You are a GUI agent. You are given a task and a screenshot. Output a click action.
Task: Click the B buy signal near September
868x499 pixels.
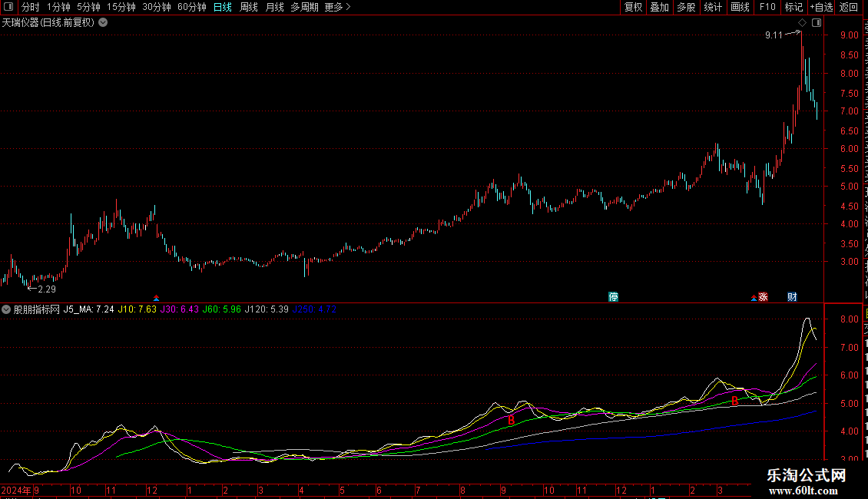(x=511, y=421)
